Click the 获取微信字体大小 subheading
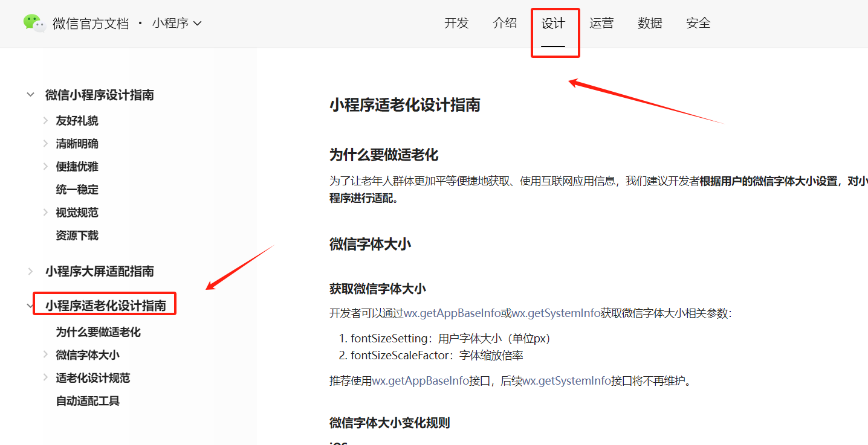 [378, 289]
